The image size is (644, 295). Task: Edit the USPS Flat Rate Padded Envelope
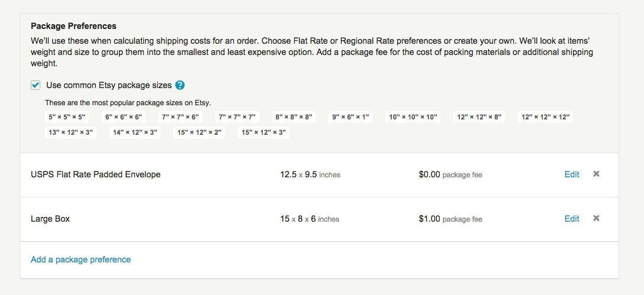(572, 174)
